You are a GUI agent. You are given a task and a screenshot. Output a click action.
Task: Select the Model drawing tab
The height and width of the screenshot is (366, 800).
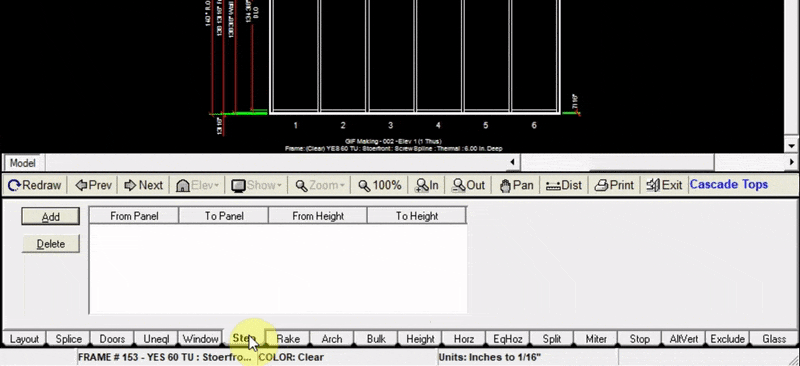tap(23, 163)
